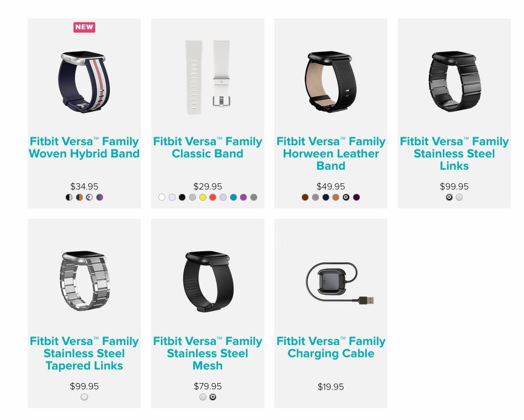Open the white Classic Band product image

coord(208,78)
